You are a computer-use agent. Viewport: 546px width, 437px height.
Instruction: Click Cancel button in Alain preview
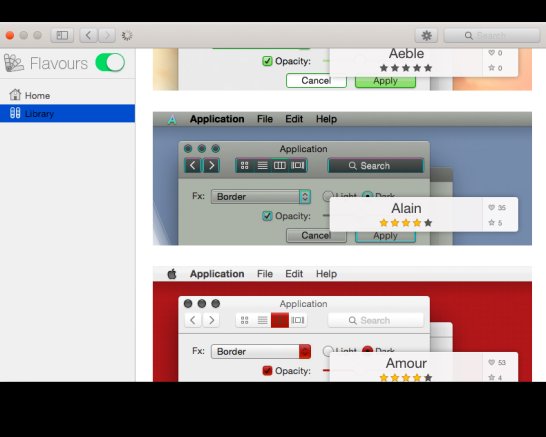[316, 236]
